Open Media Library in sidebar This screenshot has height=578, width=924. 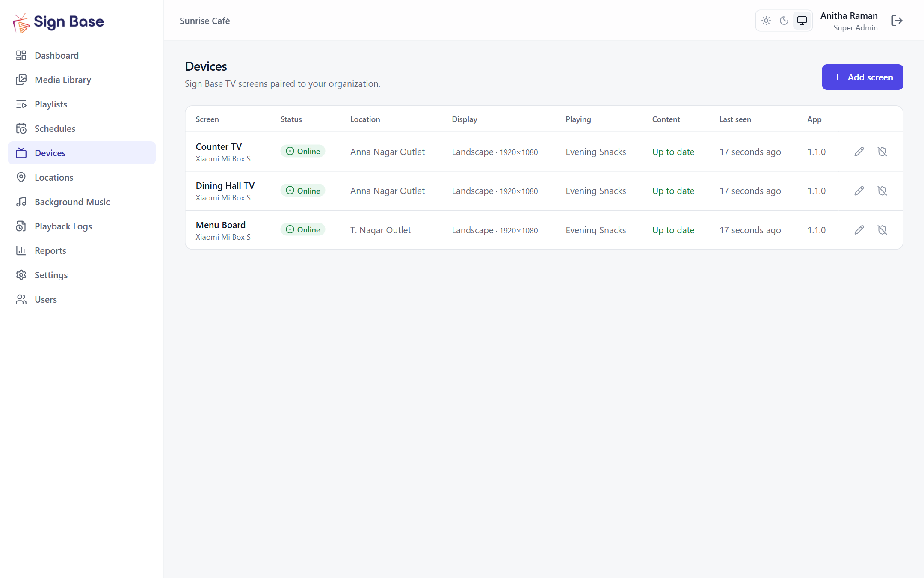pyautogui.click(x=82, y=80)
